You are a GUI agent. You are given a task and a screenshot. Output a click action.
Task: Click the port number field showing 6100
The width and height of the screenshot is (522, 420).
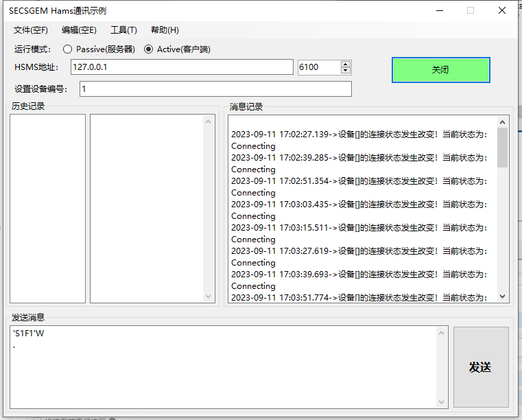319,67
